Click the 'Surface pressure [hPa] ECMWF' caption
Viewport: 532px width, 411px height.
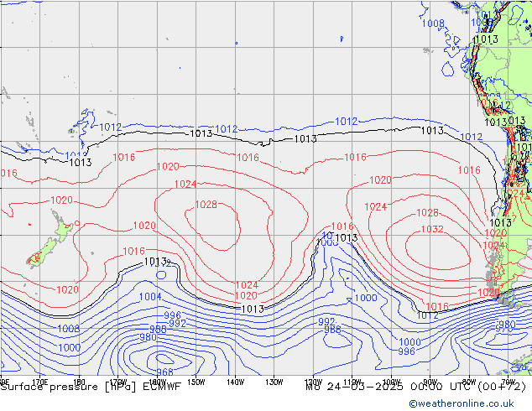click(91, 387)
